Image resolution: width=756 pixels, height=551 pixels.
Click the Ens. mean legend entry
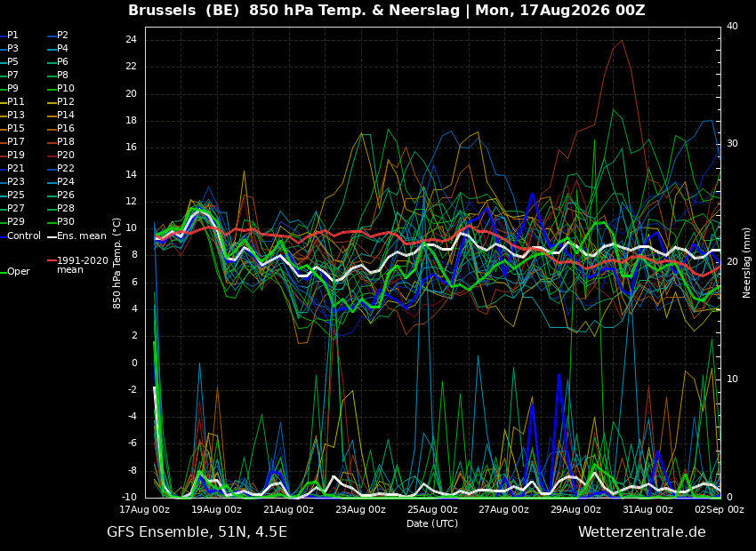[76, 236]
